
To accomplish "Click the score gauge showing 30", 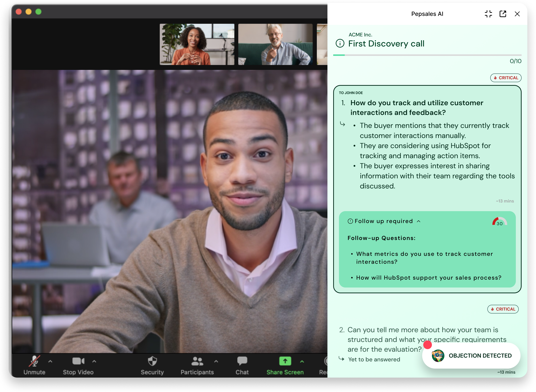I will [499, 222].
